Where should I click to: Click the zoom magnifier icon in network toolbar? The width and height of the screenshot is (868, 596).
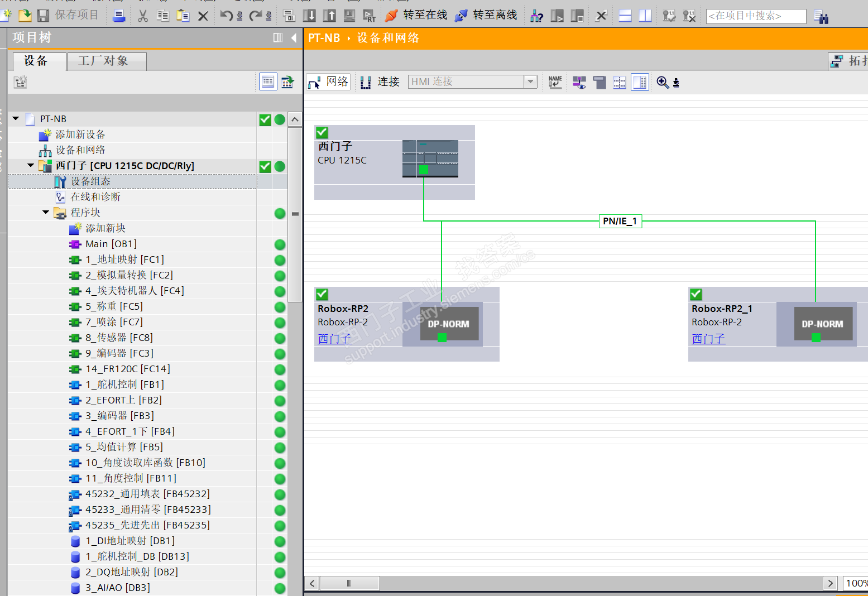coord(663,83)
